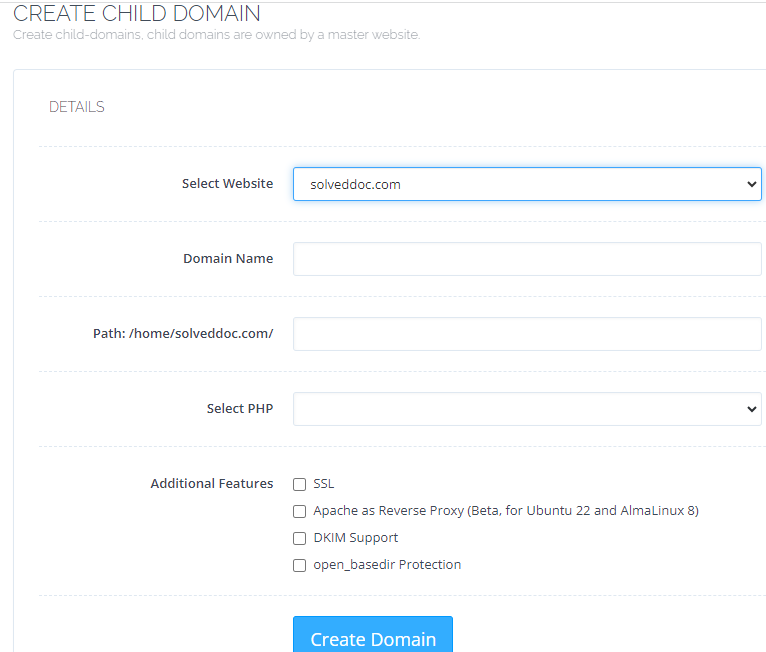Click the Select PHP label
This screenshot has width=766, height=652.
[240, 408]
